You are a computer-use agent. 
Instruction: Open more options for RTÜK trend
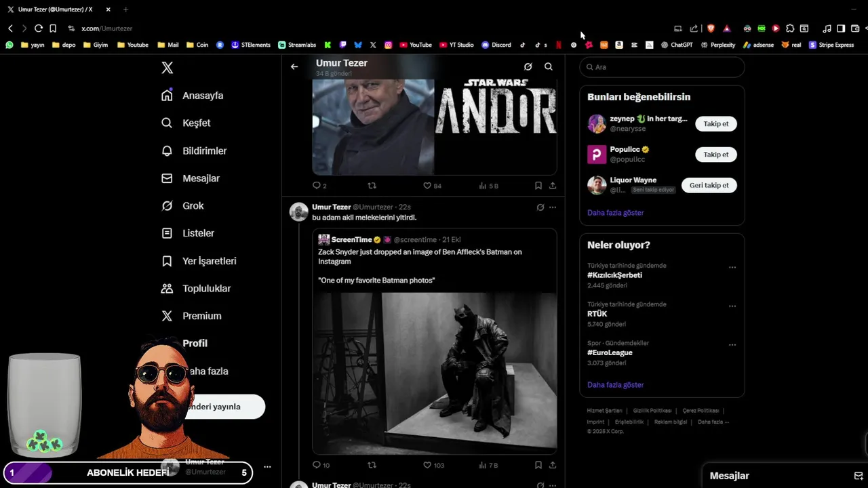pos(732,306)
